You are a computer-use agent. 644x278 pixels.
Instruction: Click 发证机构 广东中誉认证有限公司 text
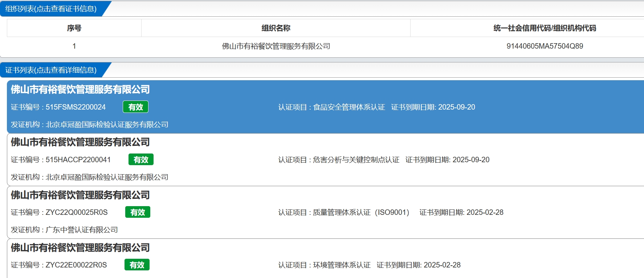point(64,230)
